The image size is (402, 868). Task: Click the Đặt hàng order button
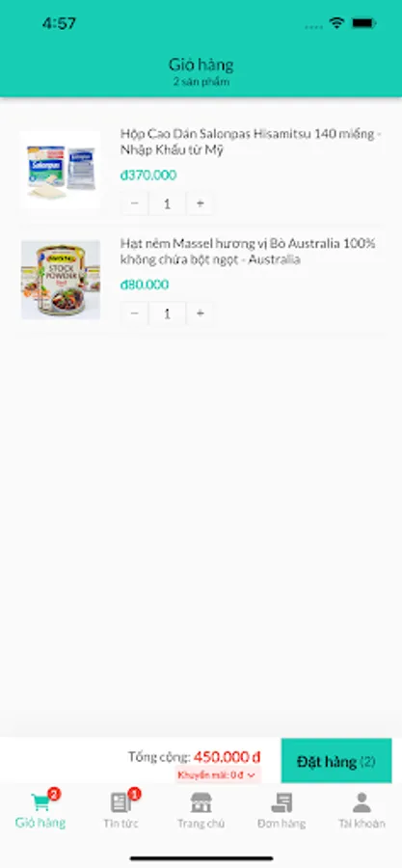336,761
